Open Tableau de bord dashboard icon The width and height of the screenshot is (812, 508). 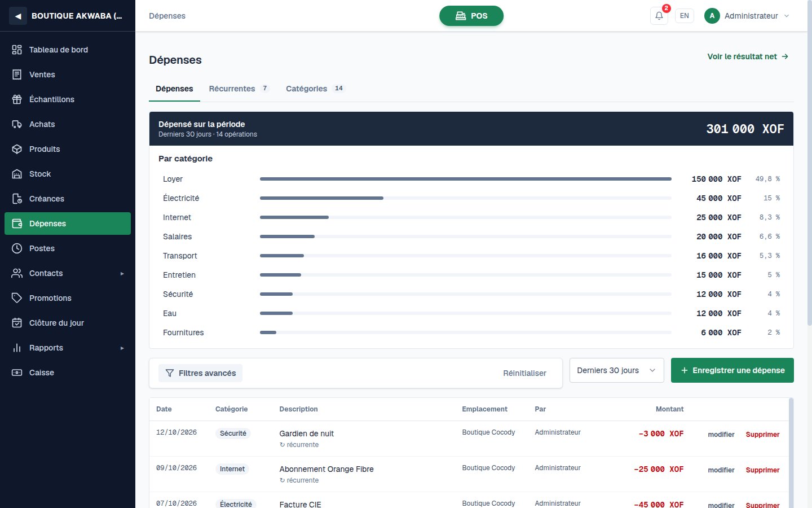(x=17, y=50)
